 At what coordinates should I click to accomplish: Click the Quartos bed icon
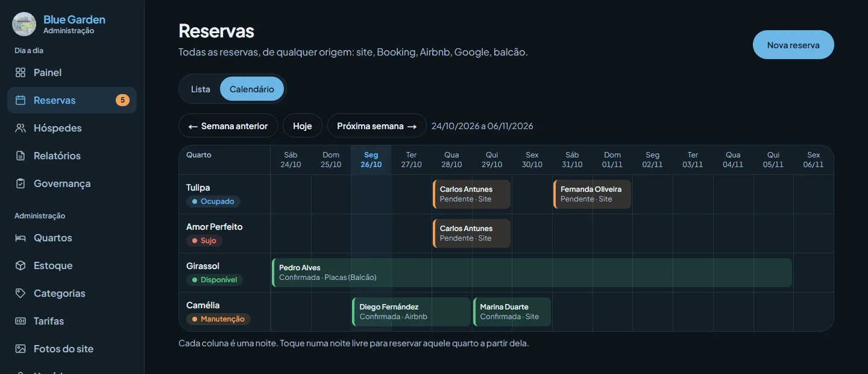click(x=20, y=238)
